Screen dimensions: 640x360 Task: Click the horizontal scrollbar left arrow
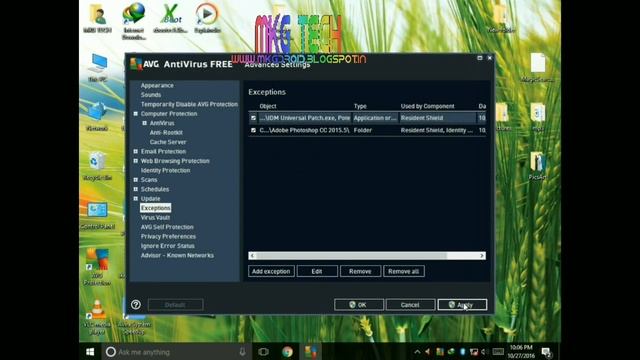(x=252, y=256)
